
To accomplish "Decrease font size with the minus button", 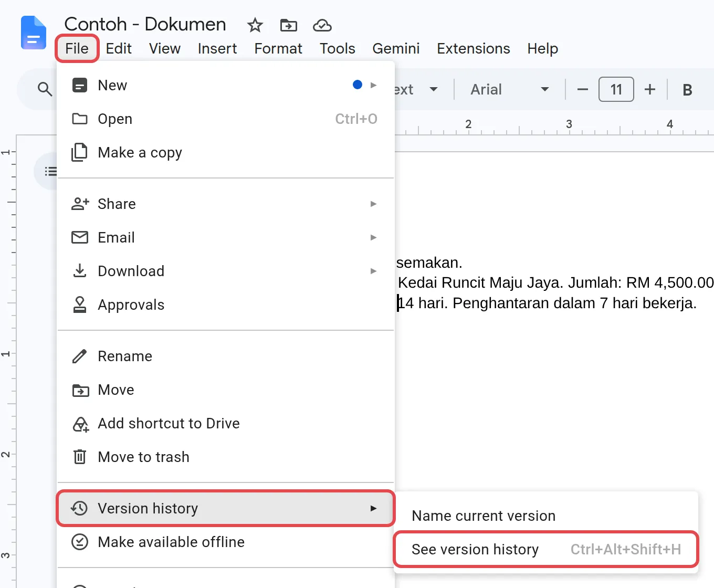I will (583, 90).
